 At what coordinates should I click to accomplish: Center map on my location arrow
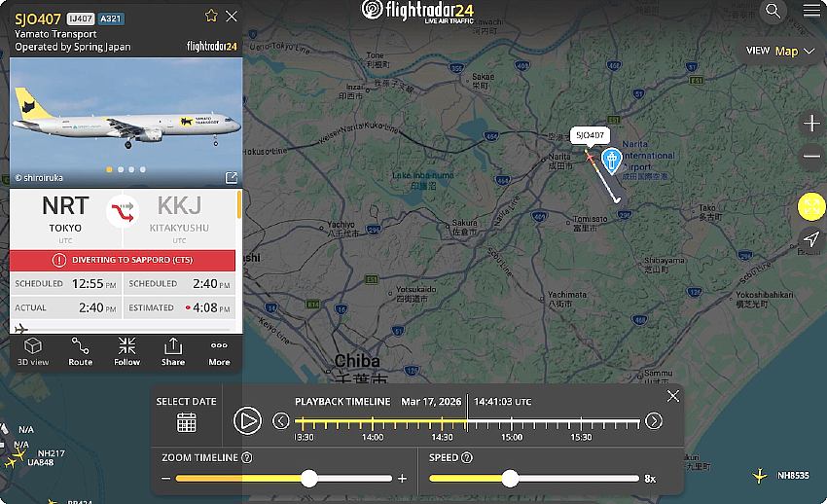click(811, 238)
